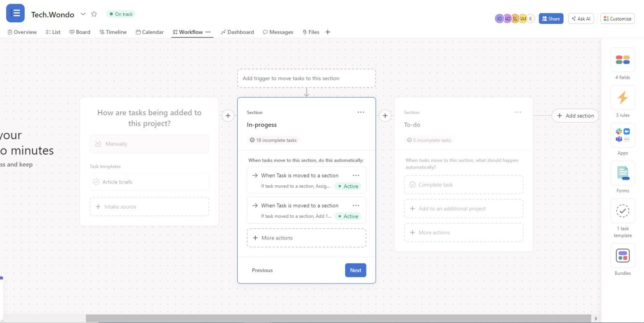
Task: Toggle the Active status on first rule
Action: point(348,186)
